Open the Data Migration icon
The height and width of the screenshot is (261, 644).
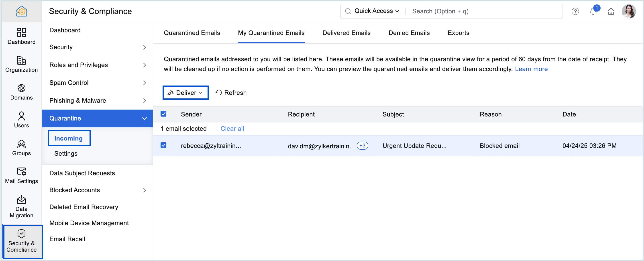21,206
